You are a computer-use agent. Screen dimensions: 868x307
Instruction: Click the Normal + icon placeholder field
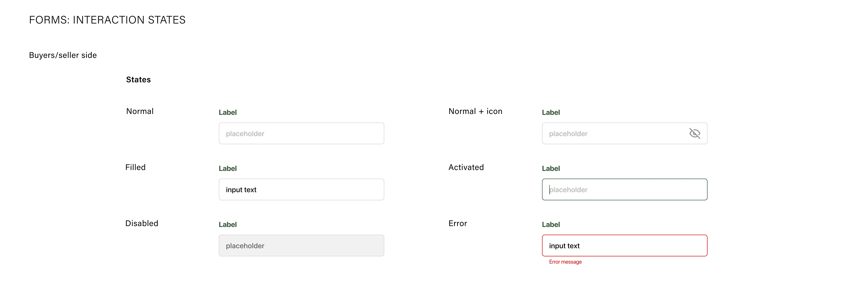[x=613, y=133]
